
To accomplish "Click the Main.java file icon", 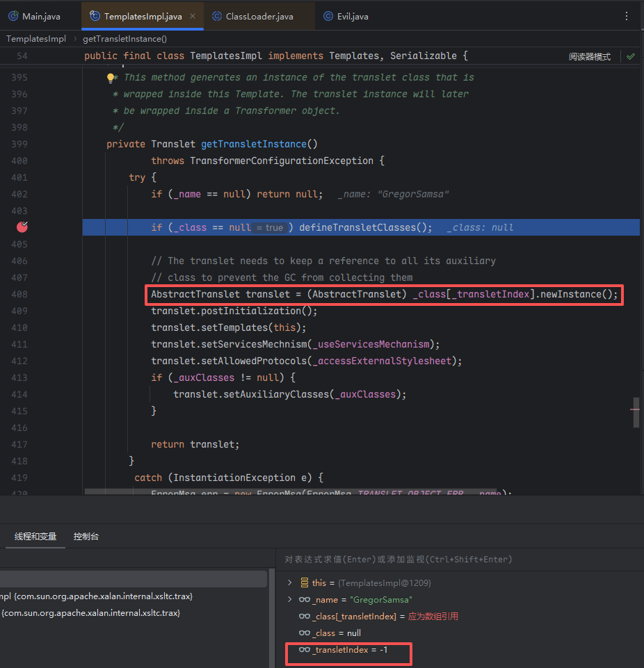I will click(x=13, y=16).
